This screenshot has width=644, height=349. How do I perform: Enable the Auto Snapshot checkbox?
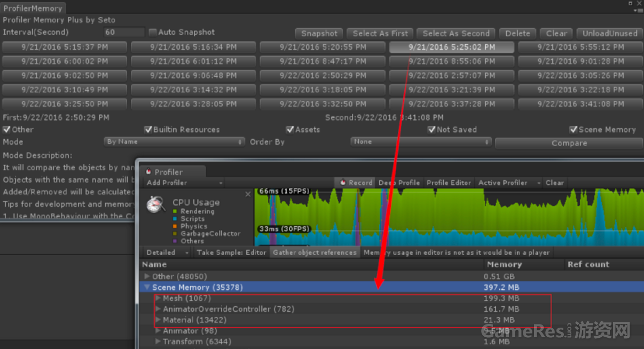[x=153, y=32]
